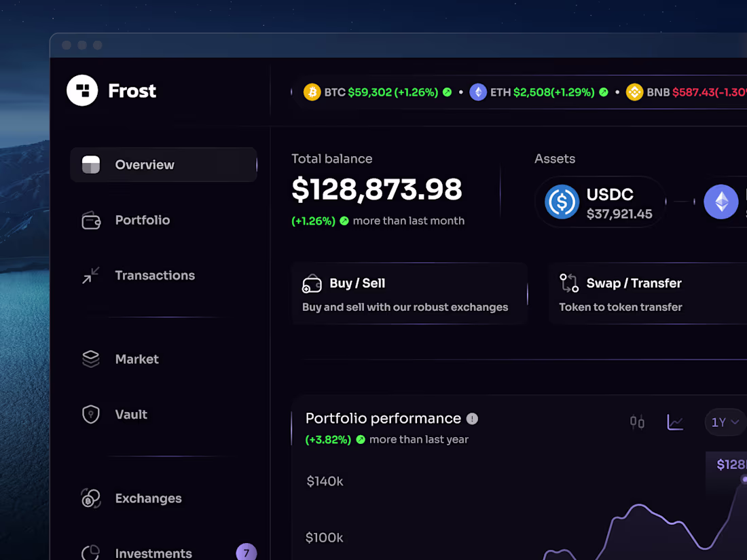Click the USDC coin icon in Assets
Image resolution: width=747 pixels, height=560 pixels.
point(561,202)
